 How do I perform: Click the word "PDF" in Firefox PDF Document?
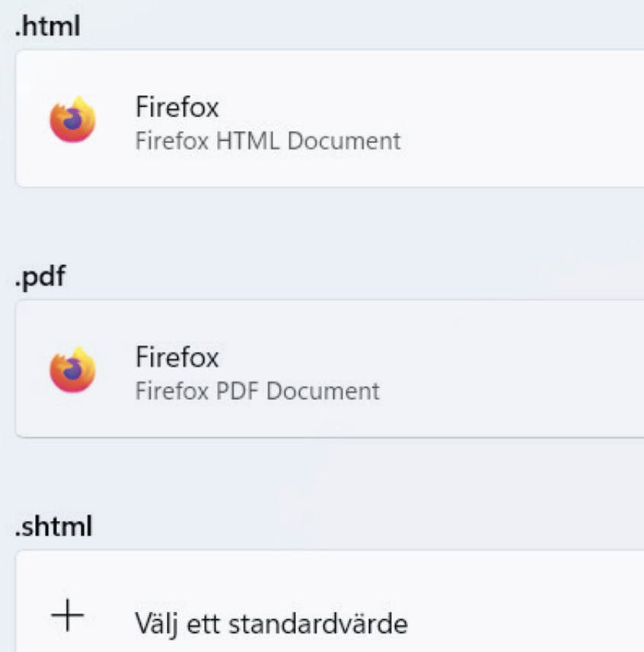pyautogui.click(x=238, y=392)
